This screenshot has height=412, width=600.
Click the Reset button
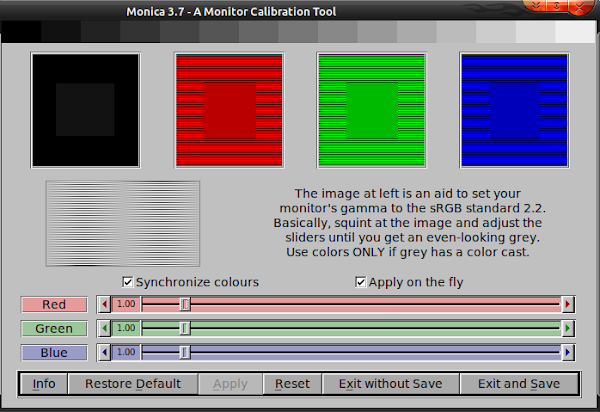(x=292, y=384)
